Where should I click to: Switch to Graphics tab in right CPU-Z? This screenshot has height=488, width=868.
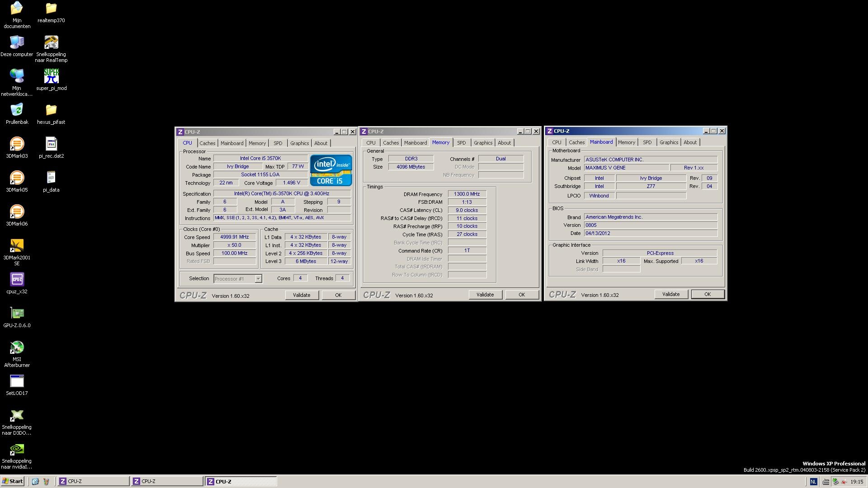click(x=669, y=142)
